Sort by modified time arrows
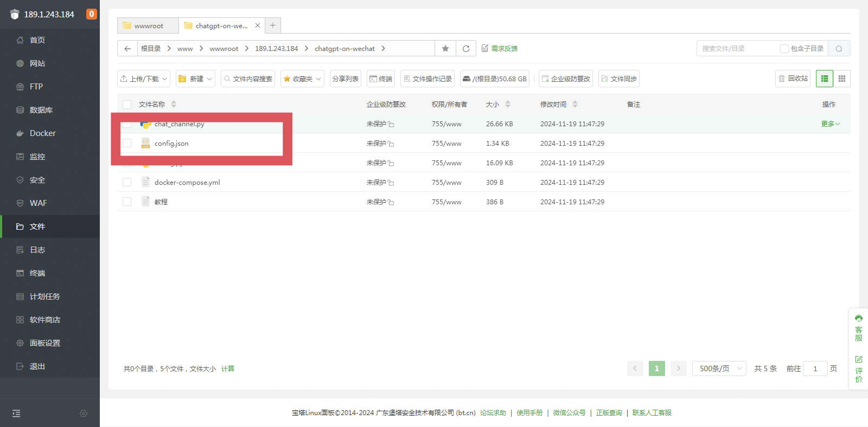The image size is (868, 427). pyautogui.click(x=575, y=104)
